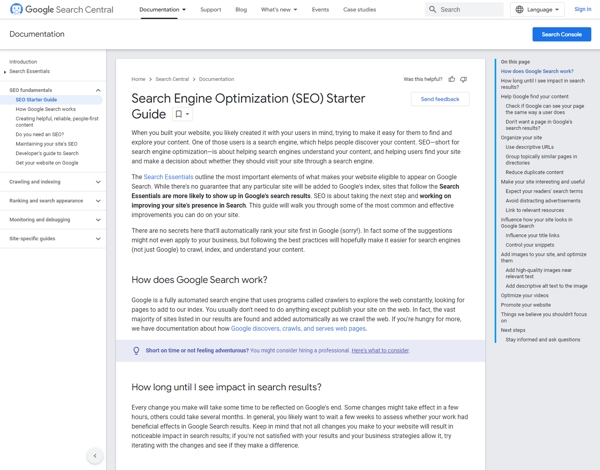
Task: Jump to Reduce duplicate content TOC entry
Action: 534,172
